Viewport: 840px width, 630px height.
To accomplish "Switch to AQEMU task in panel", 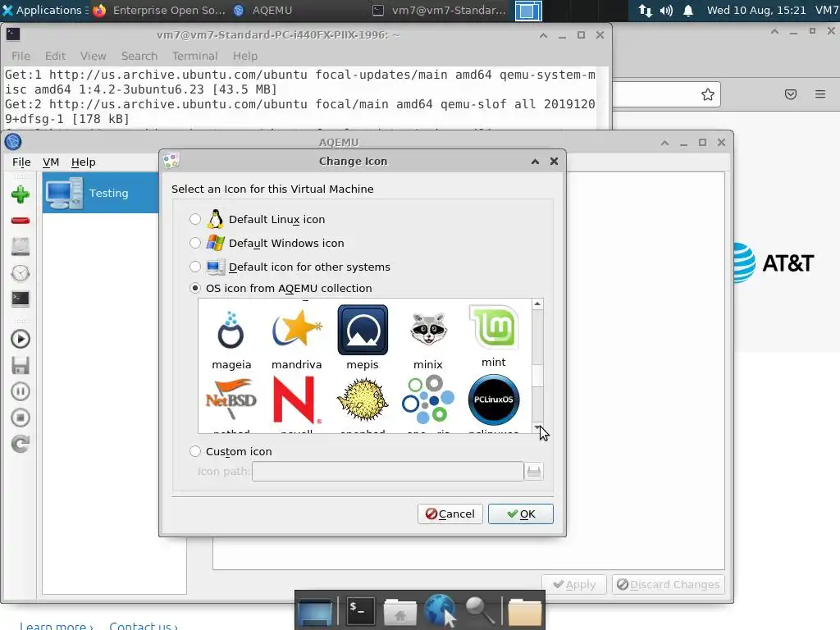I will pyautogui.click(x=263, y=10).
